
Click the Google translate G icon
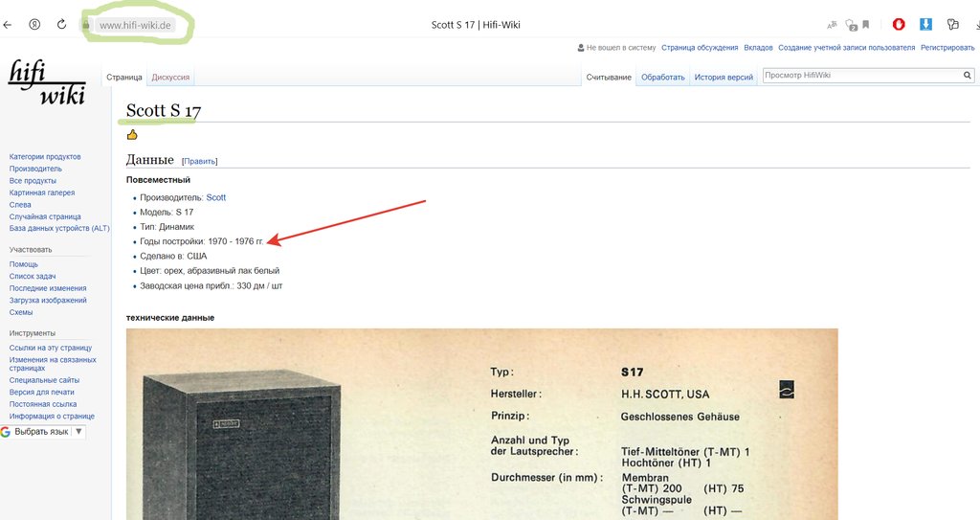coord(6,432)
